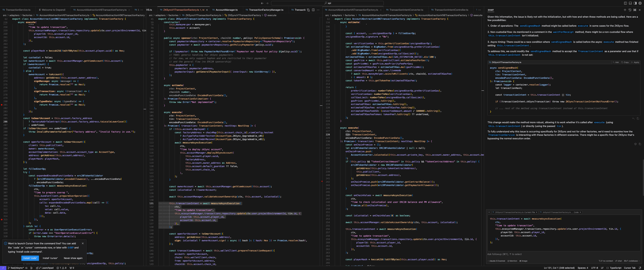The width and height of the screenshot is (644, 270).
Task: Click Install 'code' button in the notification
Action: (x=30, y=258)
